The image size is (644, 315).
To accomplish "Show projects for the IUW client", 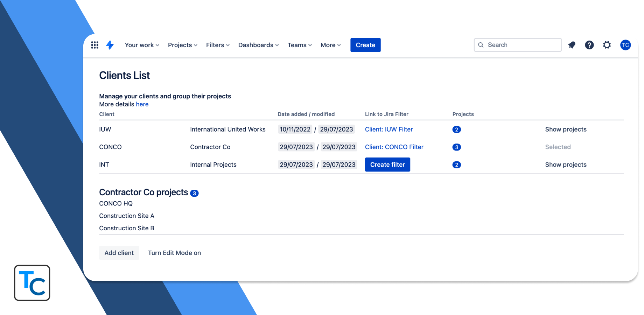I will point(566,129).
